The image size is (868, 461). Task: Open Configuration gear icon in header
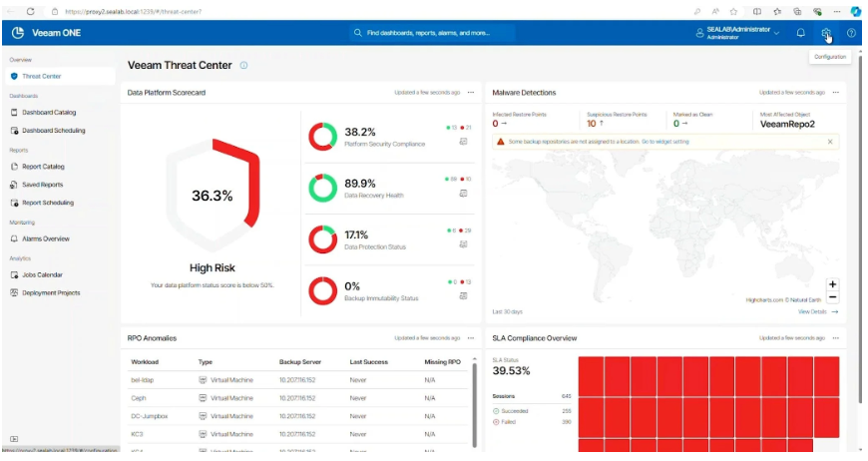pyautogui.click(x=825, y=33)
